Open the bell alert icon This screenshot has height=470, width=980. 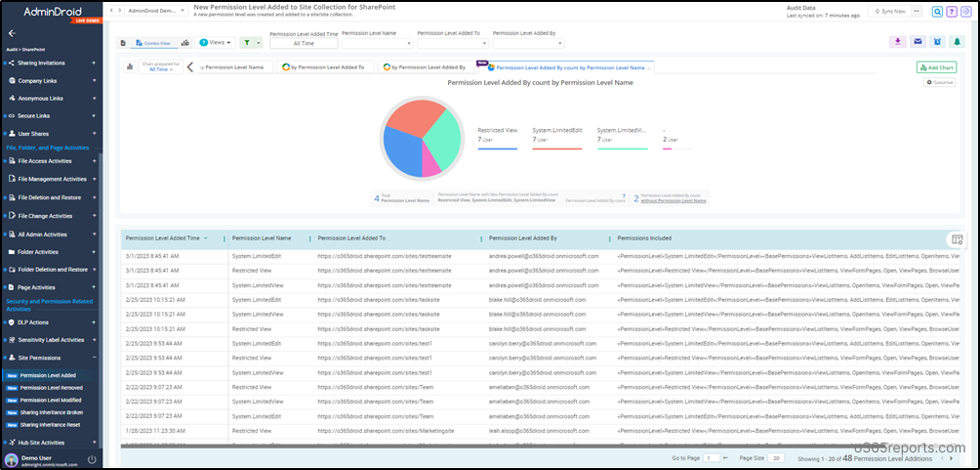pyautogui.click(x=958, y=42)
